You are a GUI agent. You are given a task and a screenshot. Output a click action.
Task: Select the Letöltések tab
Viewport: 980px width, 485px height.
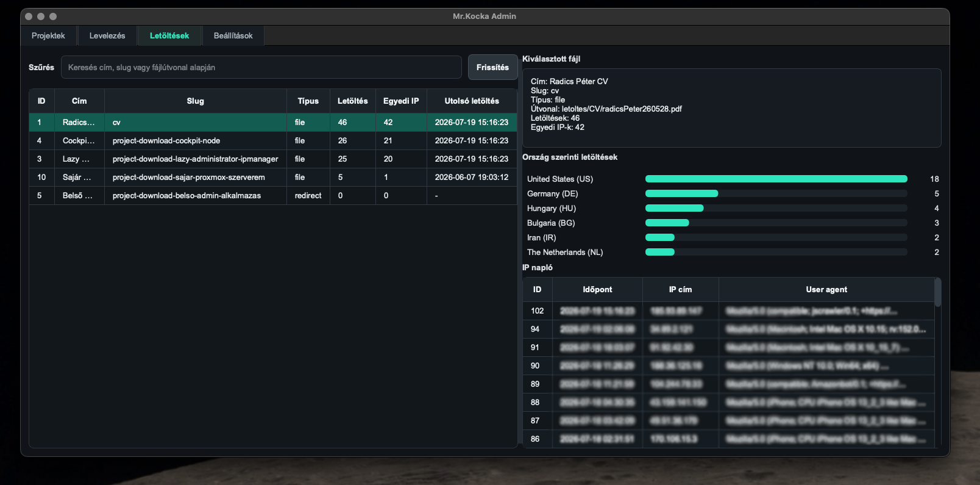[x=169, y=35]
